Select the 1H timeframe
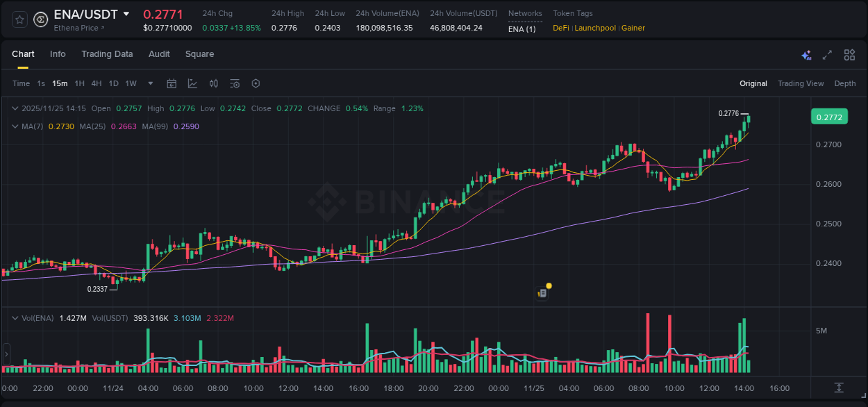The image size is (868, 407). pos(81,83)
